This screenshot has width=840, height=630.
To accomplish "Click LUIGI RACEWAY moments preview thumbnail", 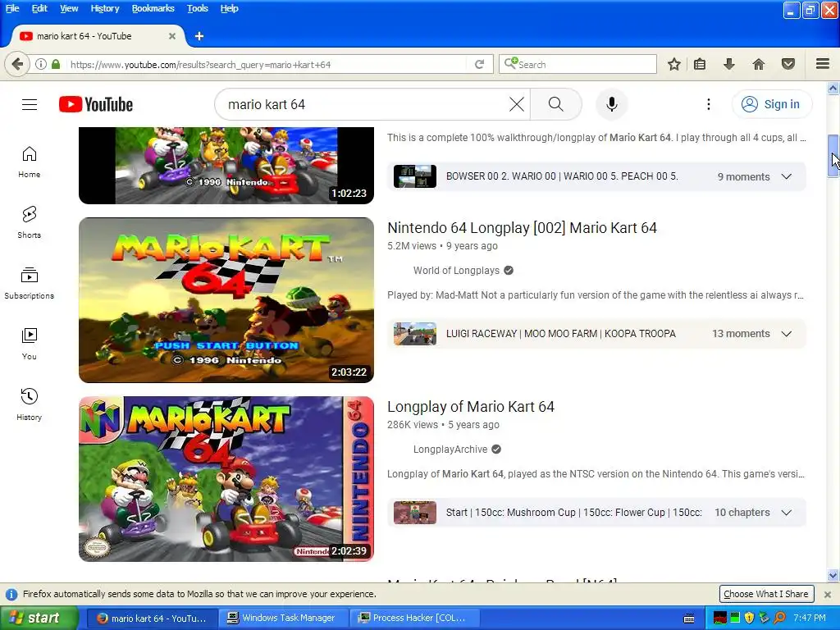I will pos(414,334).
